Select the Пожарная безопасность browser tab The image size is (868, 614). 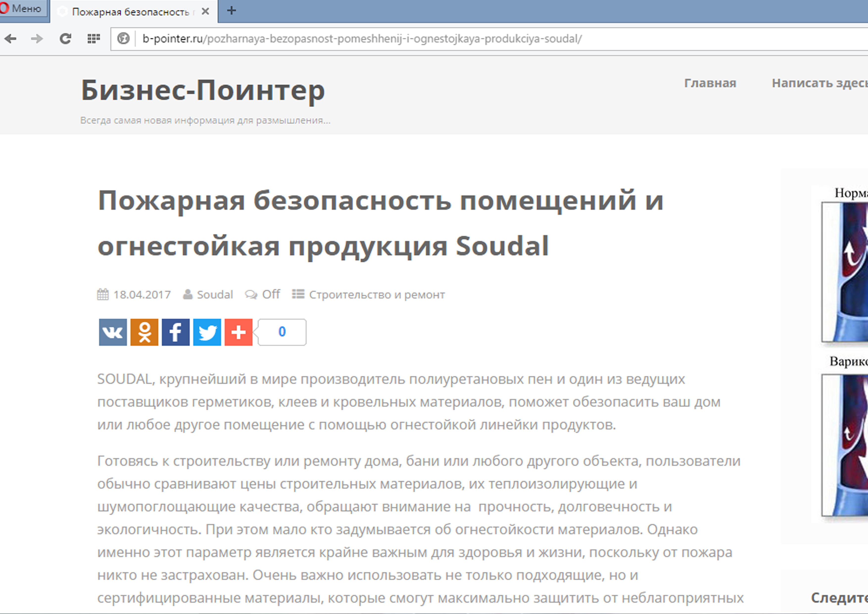click(x=134, y=11)
